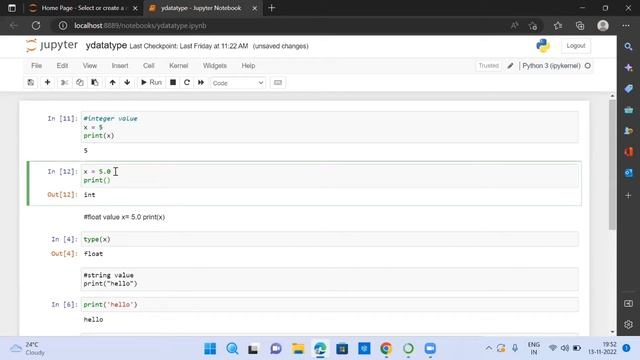Open the Edge sidebar search icon
Viewport: 640px width, 360px height.
pyautogui.click(x=629, y=47)
